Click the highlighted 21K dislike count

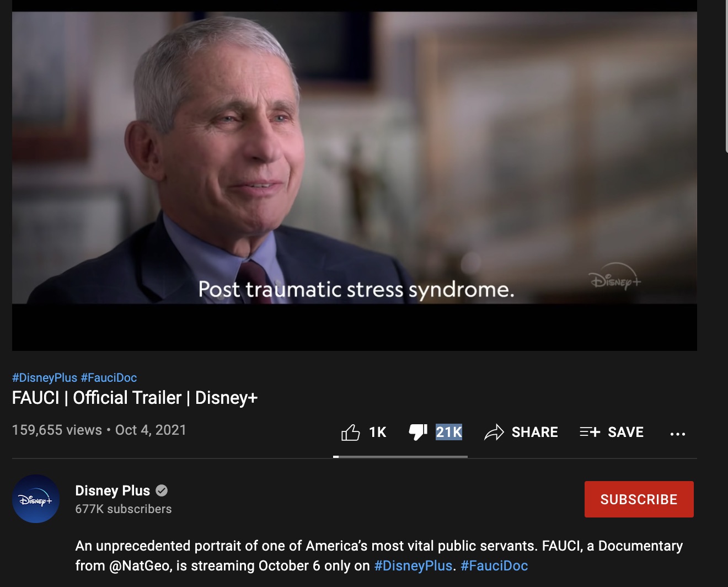click(449, 432)
